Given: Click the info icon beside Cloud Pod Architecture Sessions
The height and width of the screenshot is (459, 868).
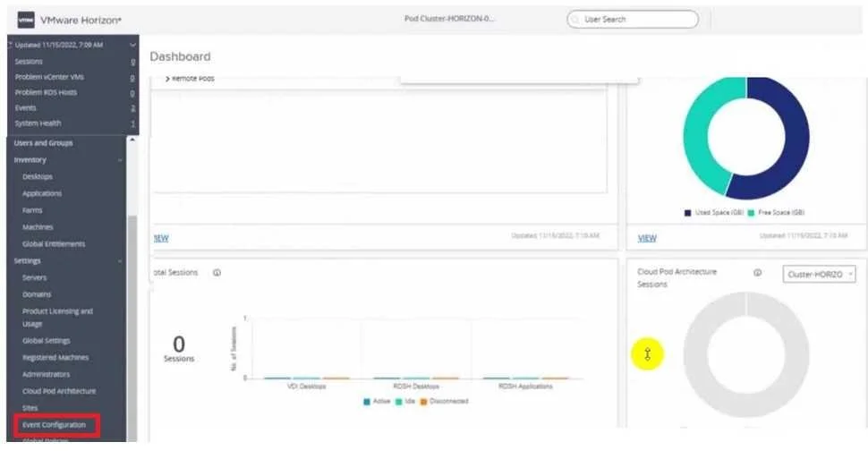Looking at the screenshot, I should (x=757, y=272).
